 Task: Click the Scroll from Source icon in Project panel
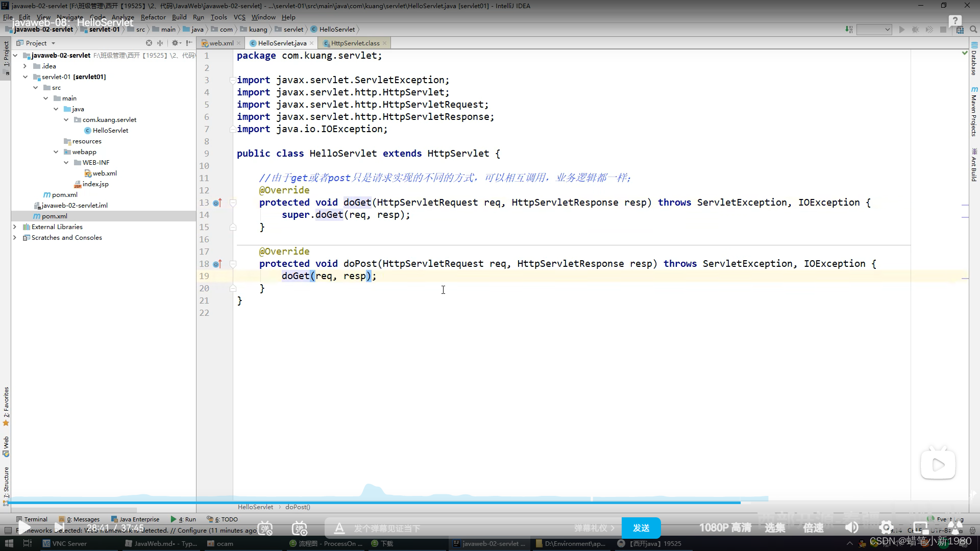[149, 43]
